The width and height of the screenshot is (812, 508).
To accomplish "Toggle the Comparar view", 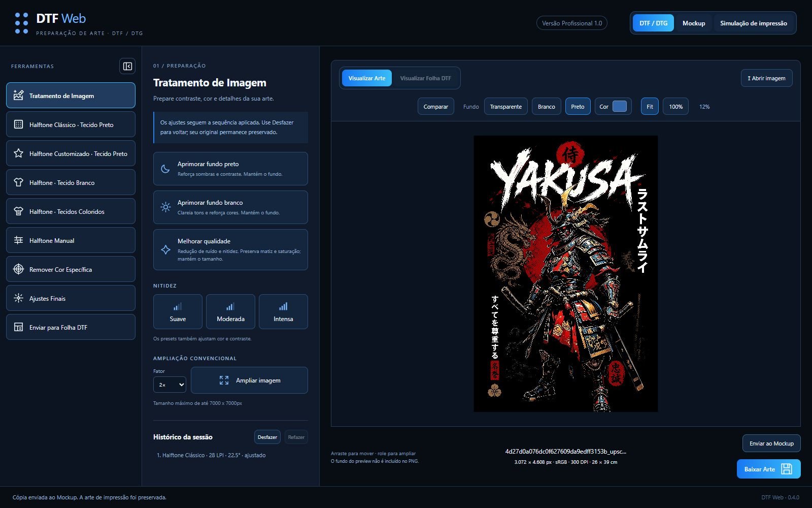I will 435,107.
